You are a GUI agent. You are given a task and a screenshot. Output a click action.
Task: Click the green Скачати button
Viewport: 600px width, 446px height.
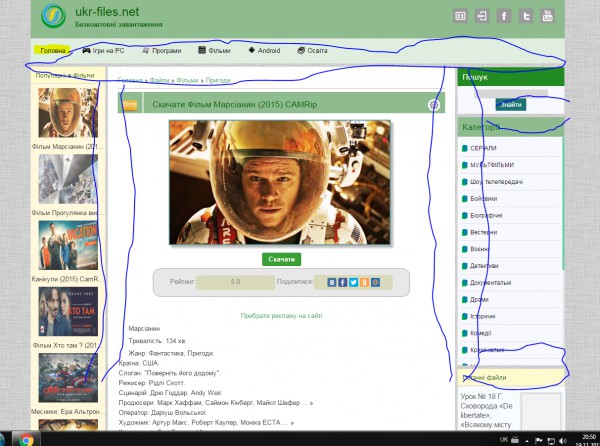[x=281, y=259]
